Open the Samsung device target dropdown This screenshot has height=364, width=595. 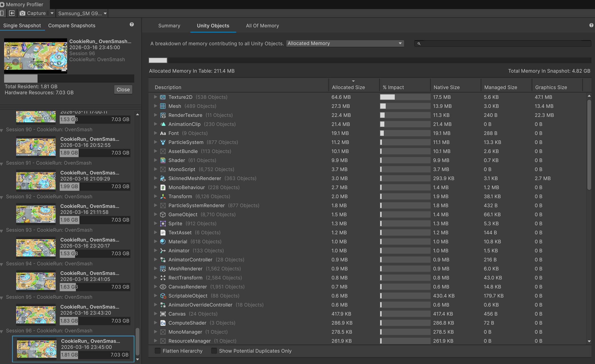click(82, 13)
